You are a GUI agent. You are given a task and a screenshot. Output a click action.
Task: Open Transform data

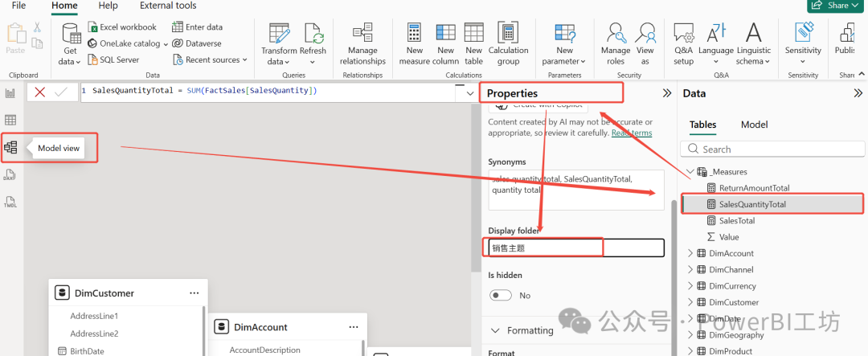click(279, 44)
